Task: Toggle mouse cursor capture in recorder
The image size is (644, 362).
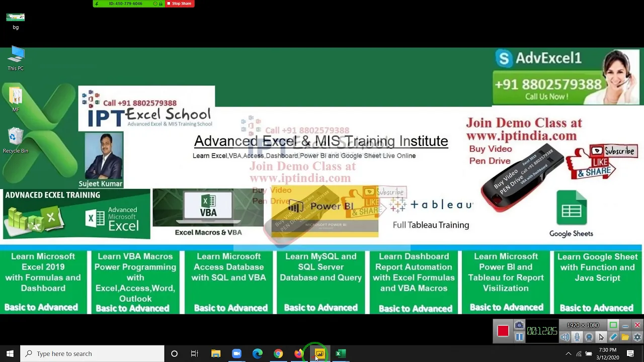Action: [x=601, y=337]
